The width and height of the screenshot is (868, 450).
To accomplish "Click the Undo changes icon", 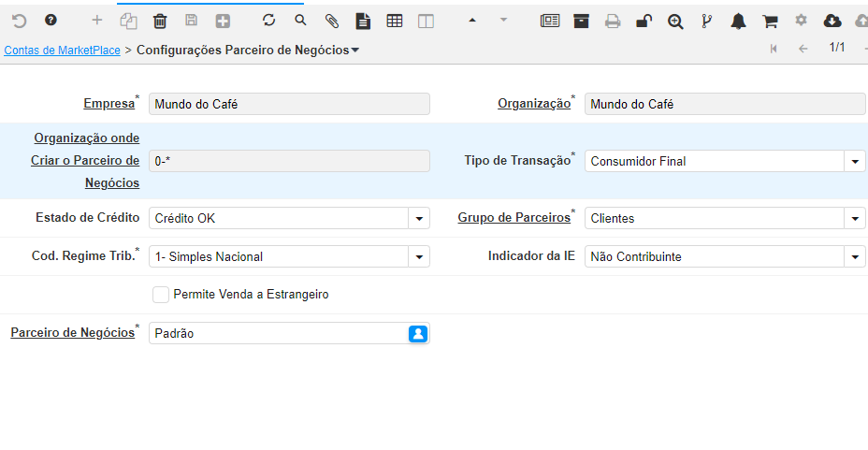I will [20, 21].
